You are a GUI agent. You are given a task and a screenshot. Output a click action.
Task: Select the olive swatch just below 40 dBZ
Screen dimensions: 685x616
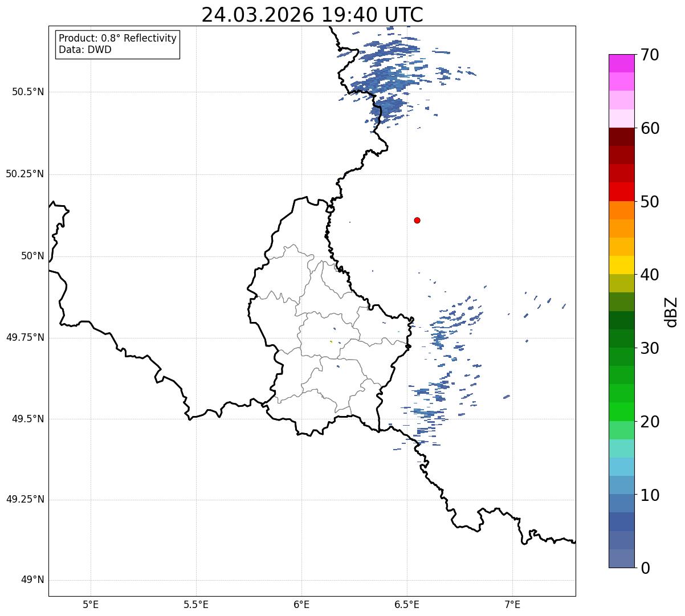622,283
